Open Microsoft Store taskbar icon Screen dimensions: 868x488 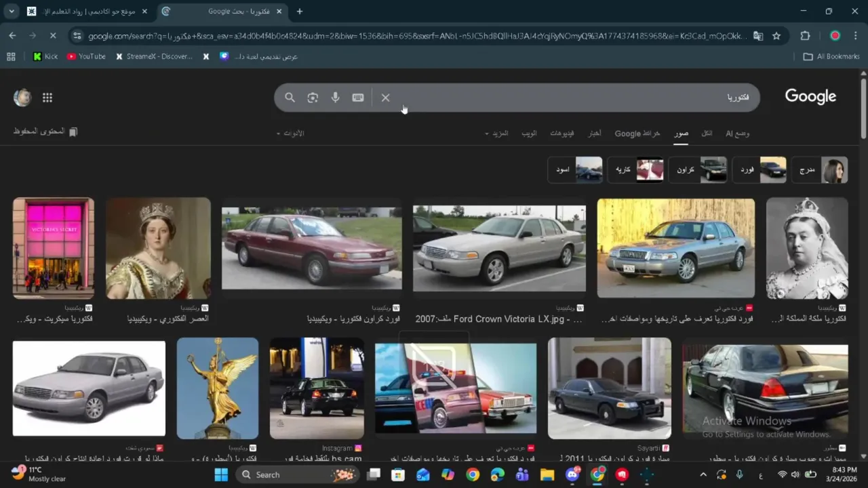(398, 474)
